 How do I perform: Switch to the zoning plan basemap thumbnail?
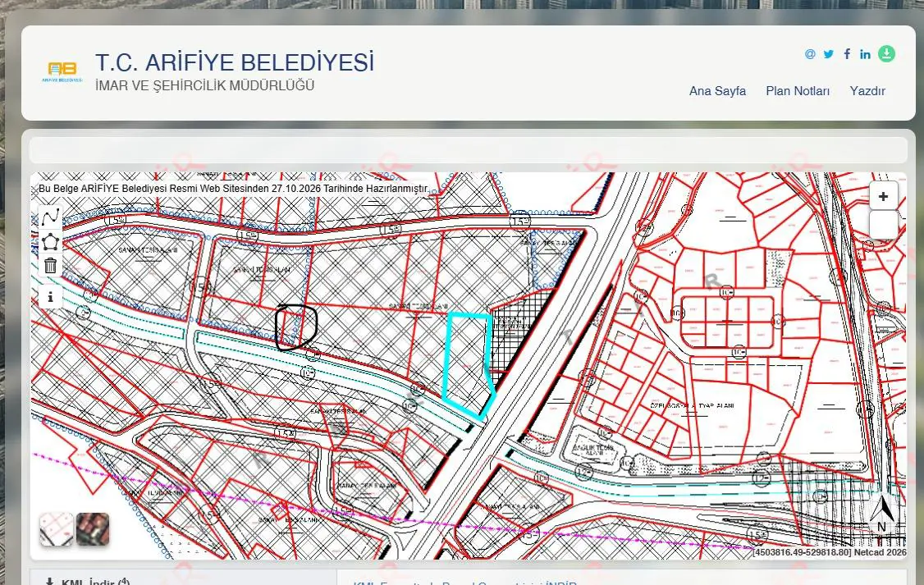pos(57,529)
